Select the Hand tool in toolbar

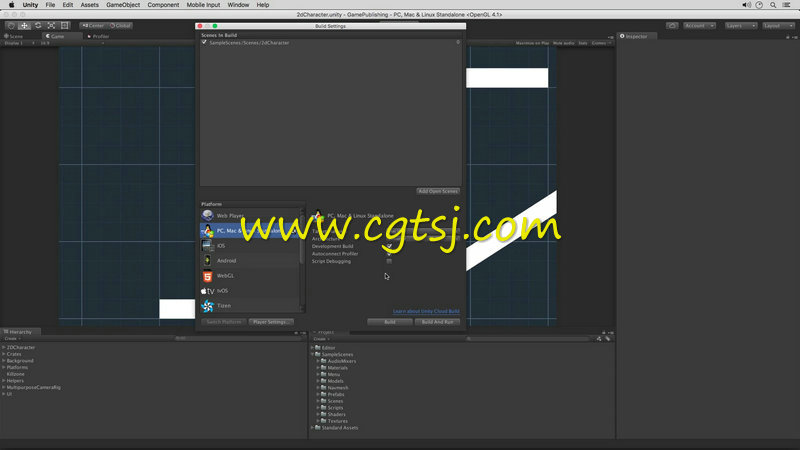coord(11,26)
